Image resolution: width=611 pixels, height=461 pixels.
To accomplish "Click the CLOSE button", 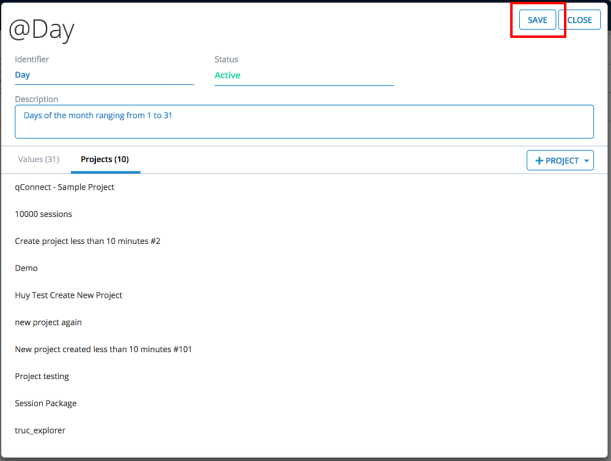I will point(579,20).
